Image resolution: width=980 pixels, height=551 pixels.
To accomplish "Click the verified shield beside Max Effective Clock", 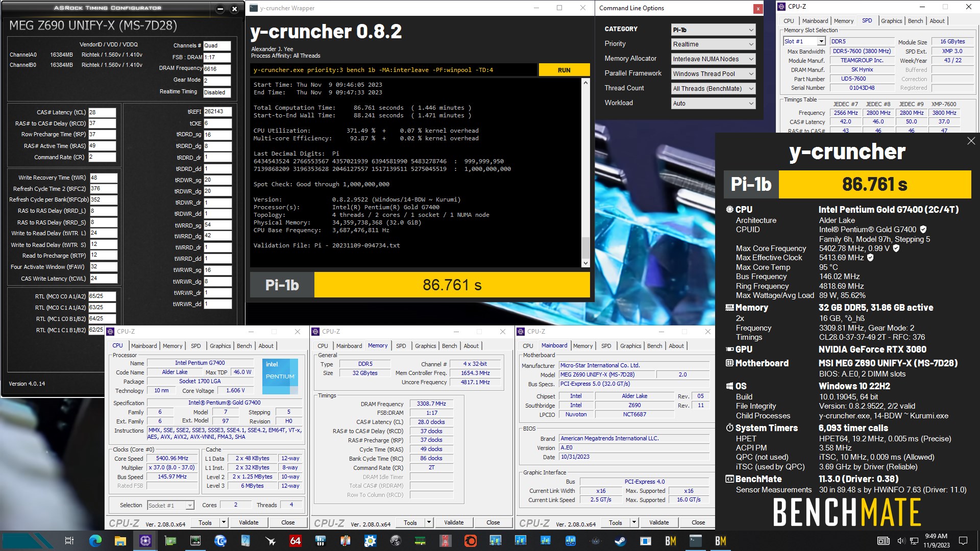I will (x=870, y=258).
